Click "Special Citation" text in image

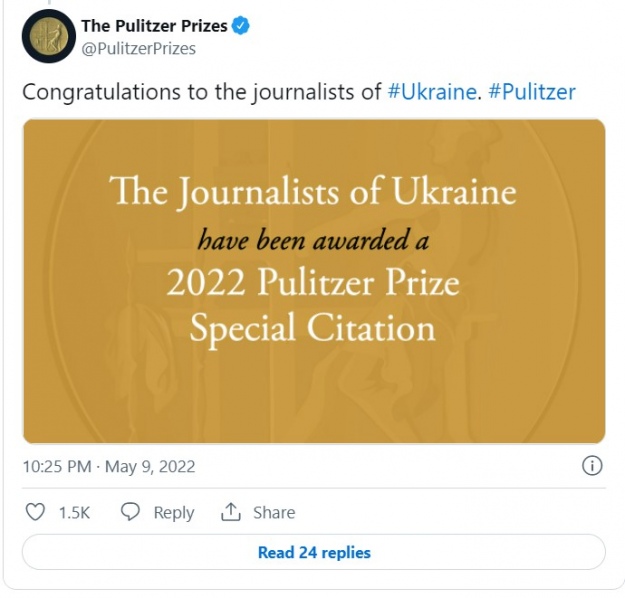click(312, 328)
